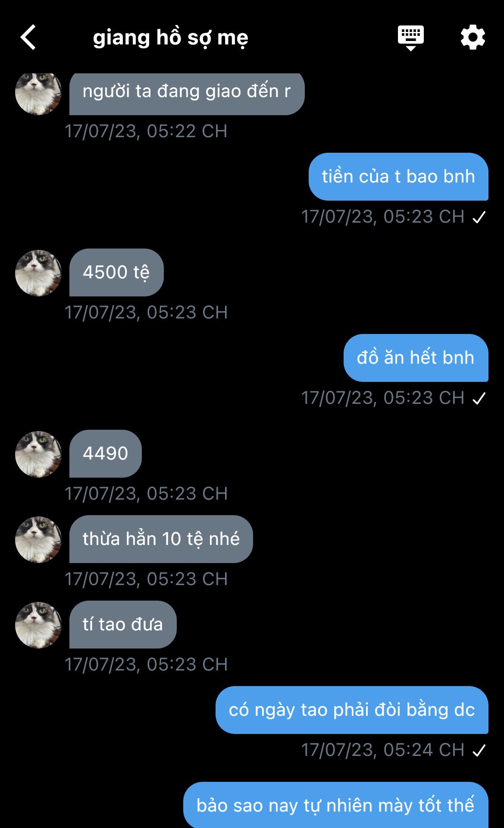The width and height of the screenshot is (504, 828).
Task: Select 'có ngày tao phải đòi bằng dc' bubble
Action: pos(352,710)
